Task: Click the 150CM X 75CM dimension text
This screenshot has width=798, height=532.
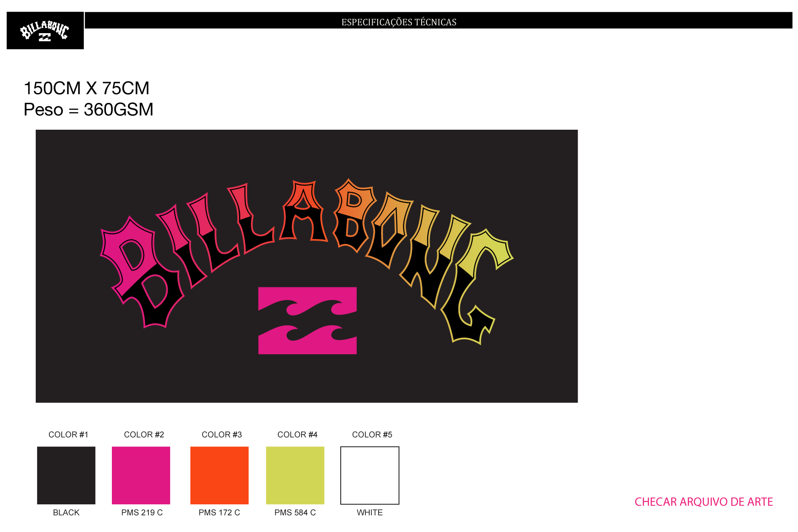Action: (87, 88)
